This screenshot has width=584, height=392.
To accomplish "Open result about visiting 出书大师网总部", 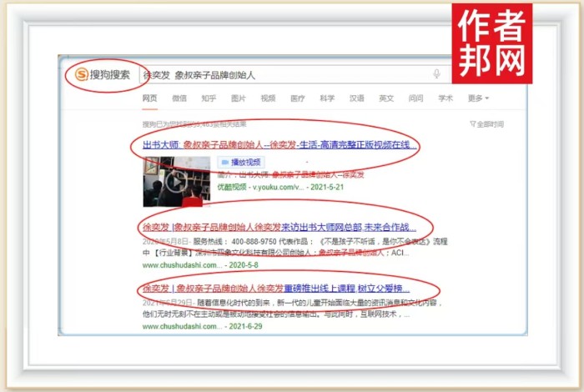I will pos(275,227).
